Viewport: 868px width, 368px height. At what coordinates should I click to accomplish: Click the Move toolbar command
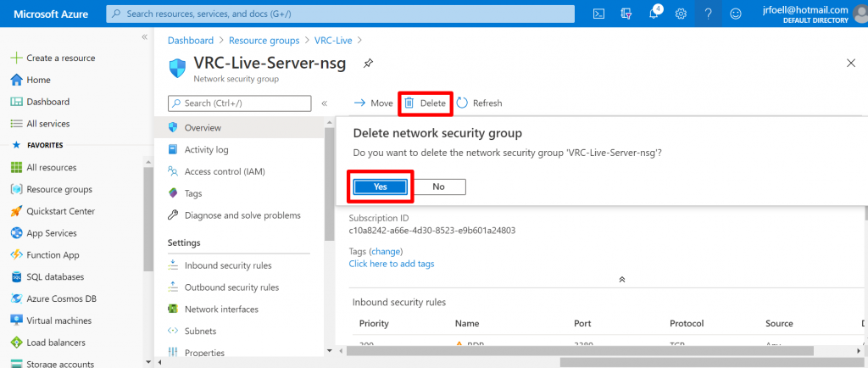(x=373, y=103)
